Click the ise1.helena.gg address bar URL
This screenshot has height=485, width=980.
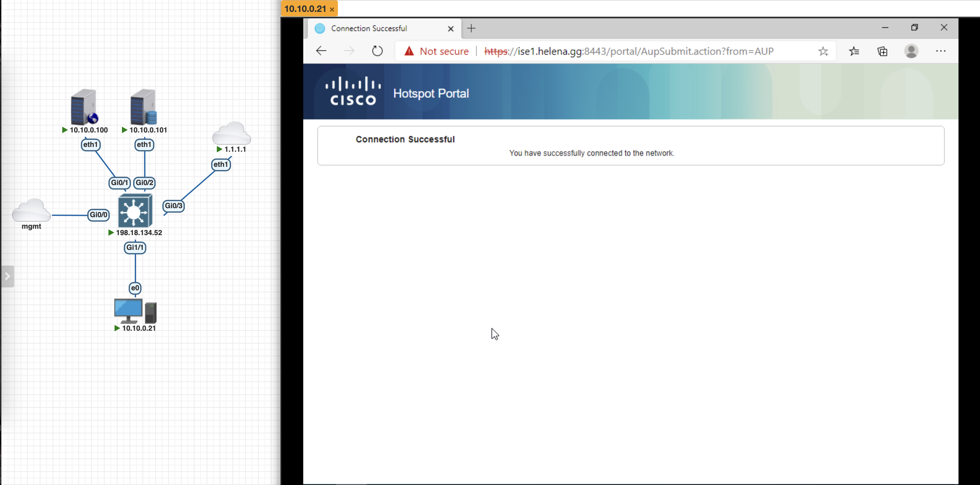pyautogui.click(x=629, y=51)
